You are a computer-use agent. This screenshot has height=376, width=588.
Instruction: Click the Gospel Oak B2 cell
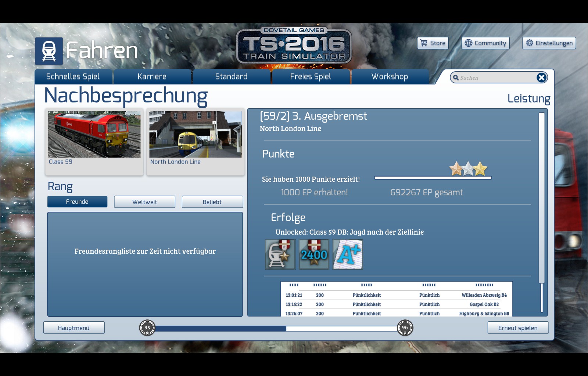pyautogui.click(x=484, y=304)
